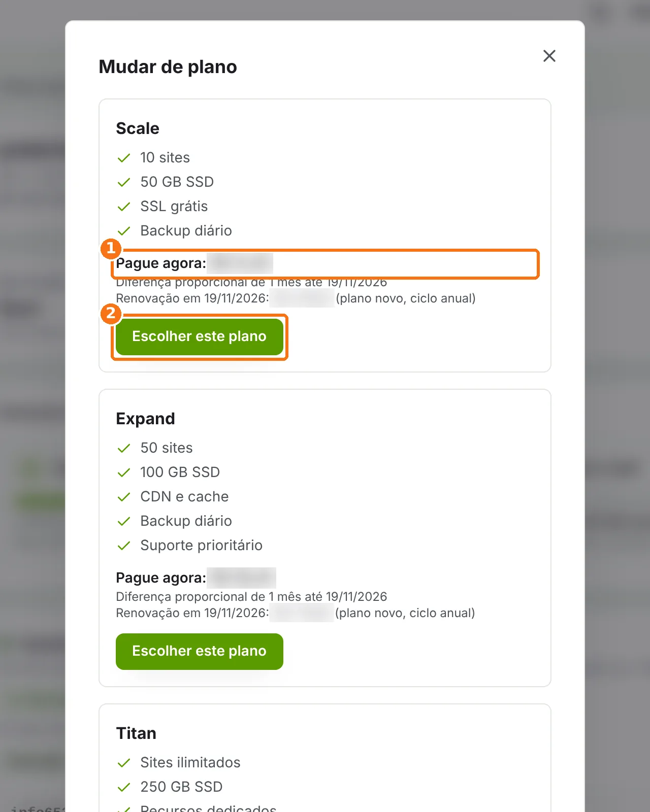Close the Mudar de plano dialog
The image size is (650, 812).
pyautogui.click(x=549, y=56)
